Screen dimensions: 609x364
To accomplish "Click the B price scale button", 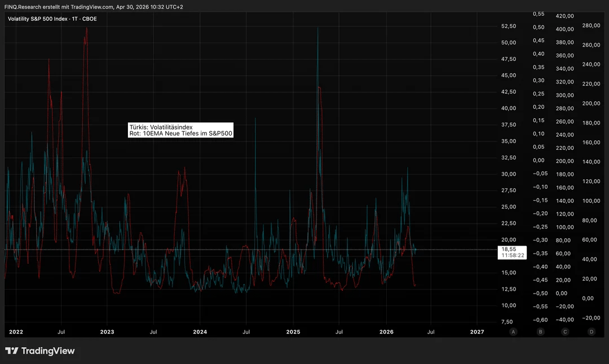I will [x=540, y=332].
